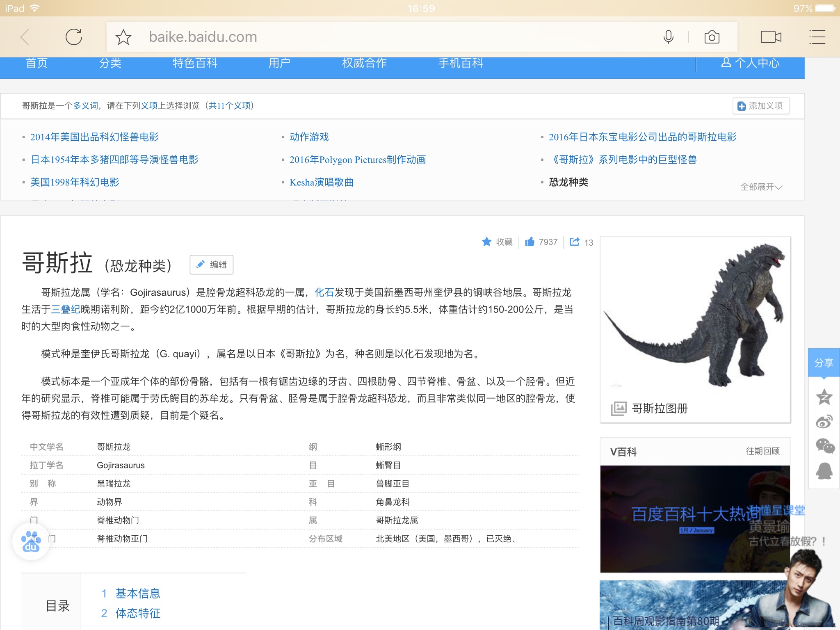
Task: Open the 首页 navigation tab
Action: click(x=37, y=63)
